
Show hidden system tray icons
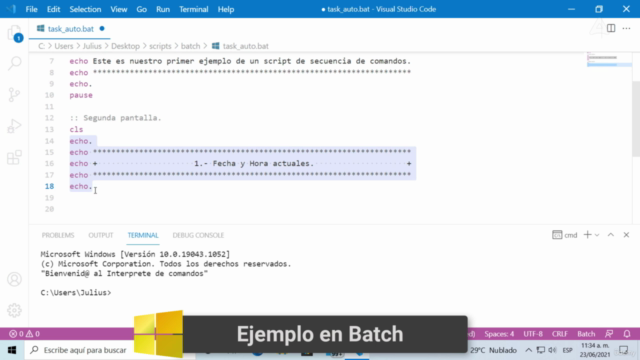(529, 350)
